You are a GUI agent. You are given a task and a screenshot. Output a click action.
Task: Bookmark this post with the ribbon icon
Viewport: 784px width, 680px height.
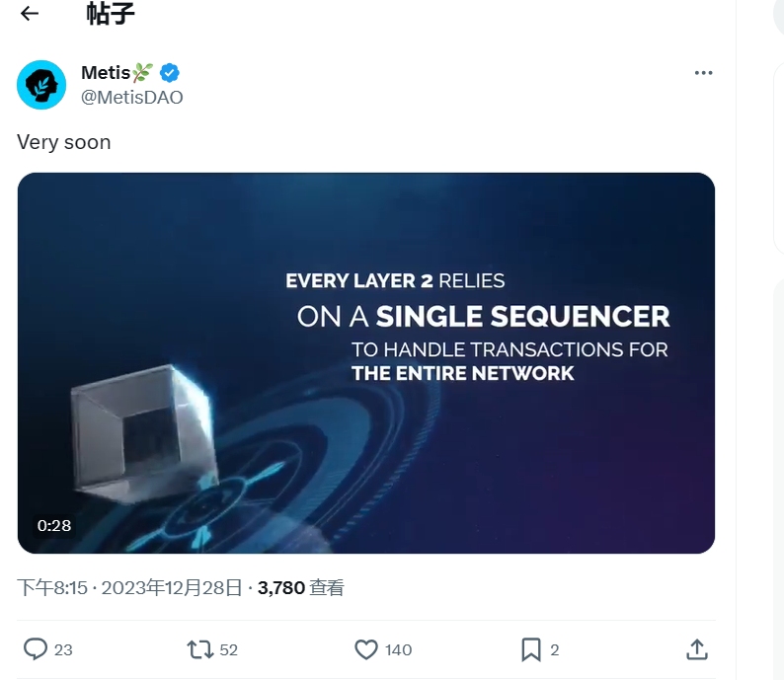[530, 649]
